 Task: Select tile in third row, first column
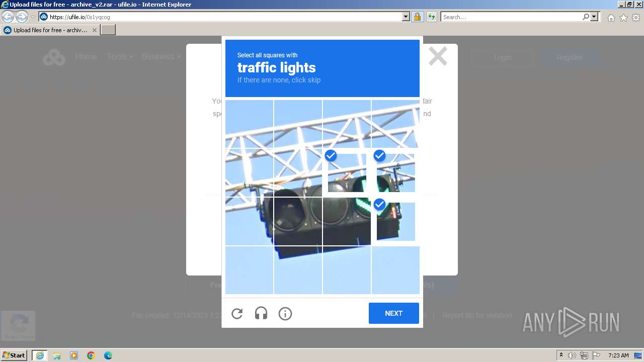[249, 221]
